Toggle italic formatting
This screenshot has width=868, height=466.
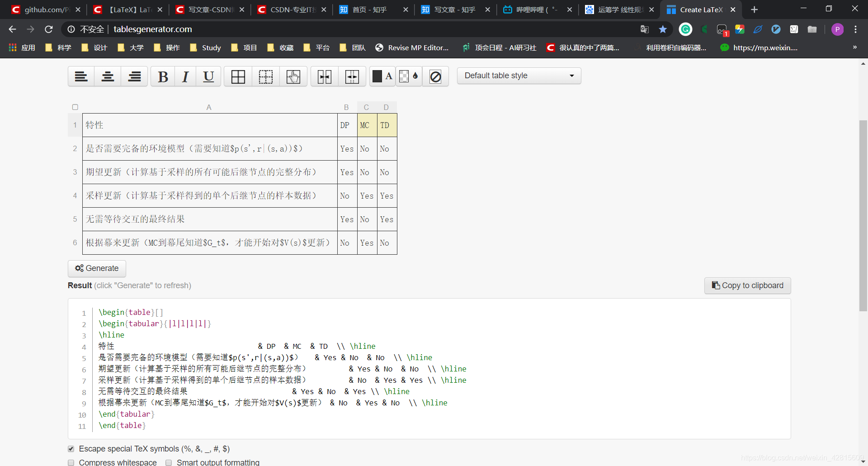[185, 76]
